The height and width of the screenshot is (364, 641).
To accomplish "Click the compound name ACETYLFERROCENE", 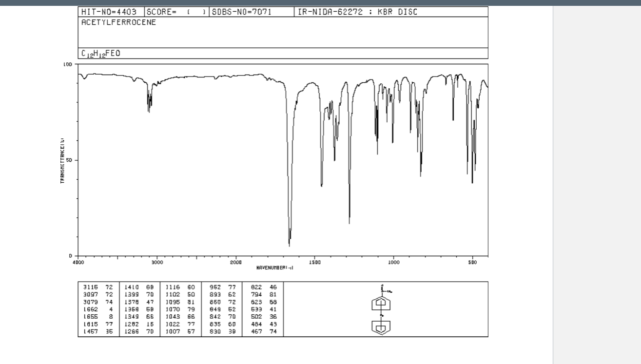I will click(118, 23).
